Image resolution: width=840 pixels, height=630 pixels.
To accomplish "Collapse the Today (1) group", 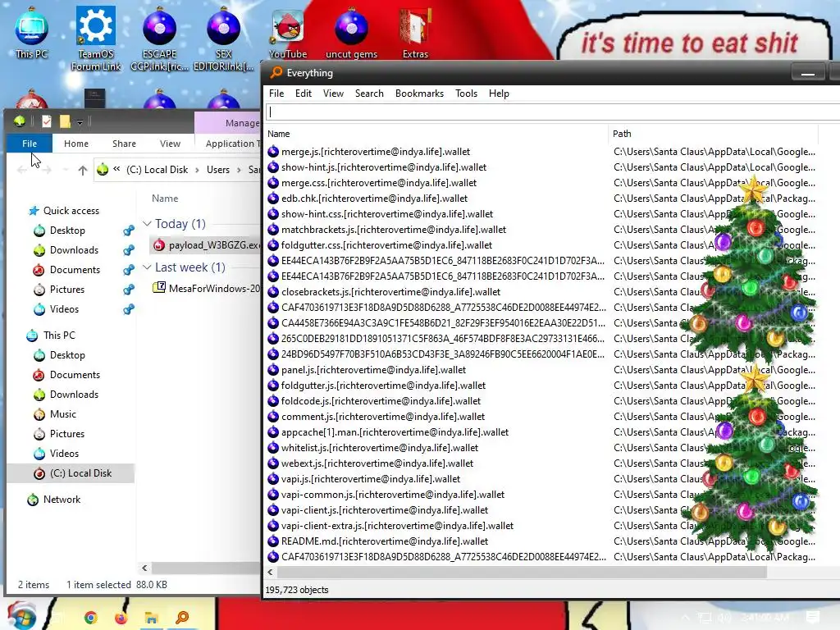I will click(147, 223).
